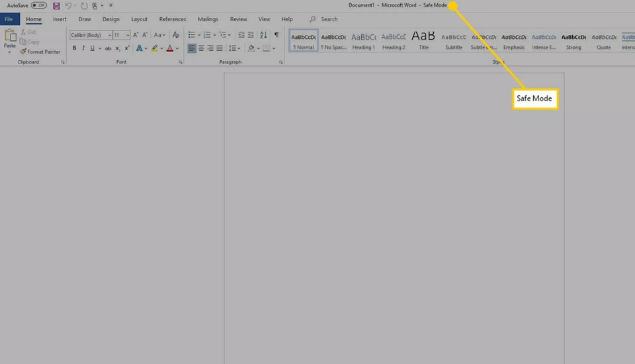
Task: Click the Decrease Font Size icon
Action: 145,35
